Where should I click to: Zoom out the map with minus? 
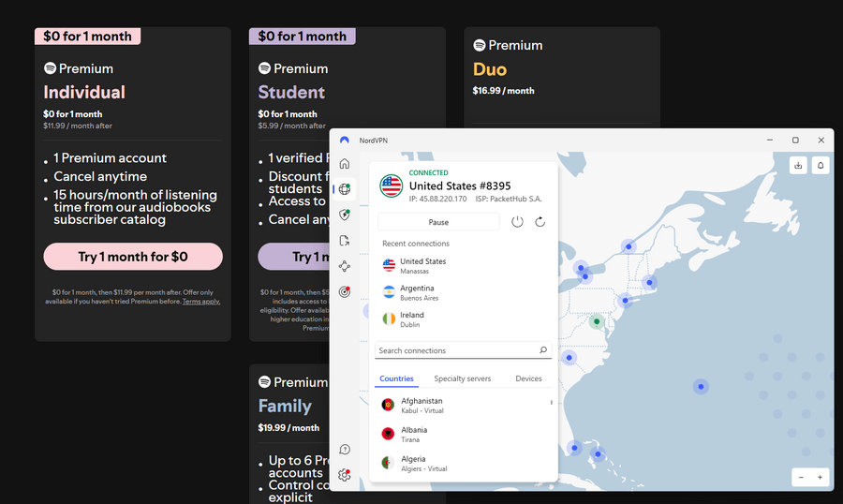point(801,477)
